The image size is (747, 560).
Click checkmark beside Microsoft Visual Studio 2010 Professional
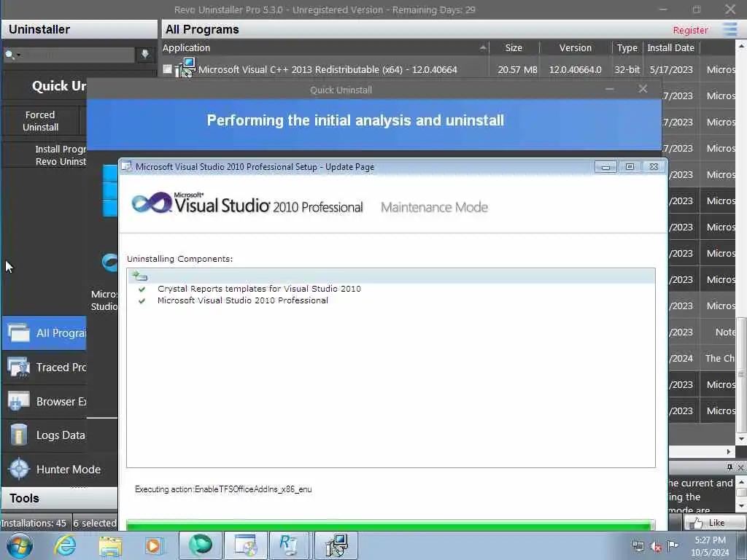142,301
